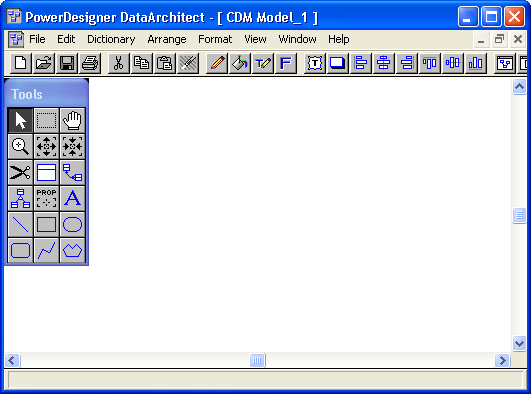Click the horizontal scrollbar left arrow
The width and height of the screenshot is (531, 394).
12,360
